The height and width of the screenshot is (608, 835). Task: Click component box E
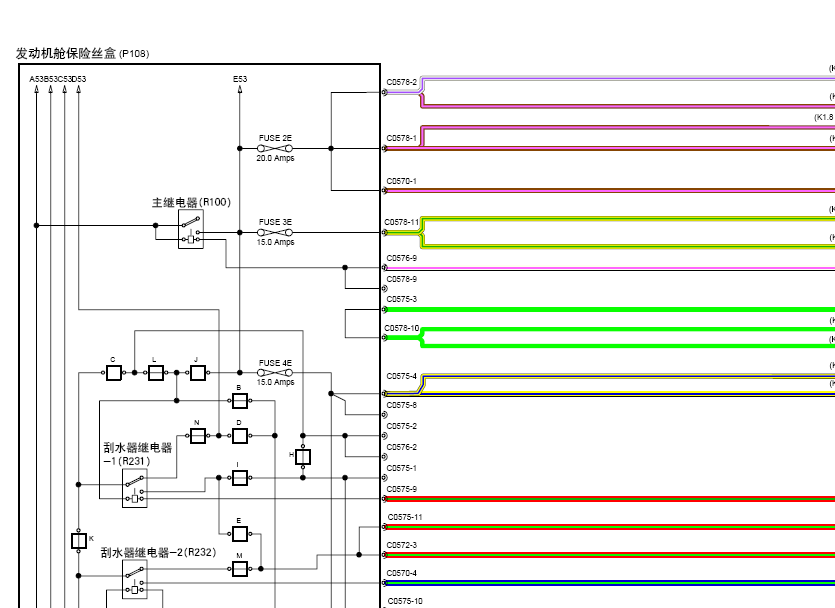point(240,534)
